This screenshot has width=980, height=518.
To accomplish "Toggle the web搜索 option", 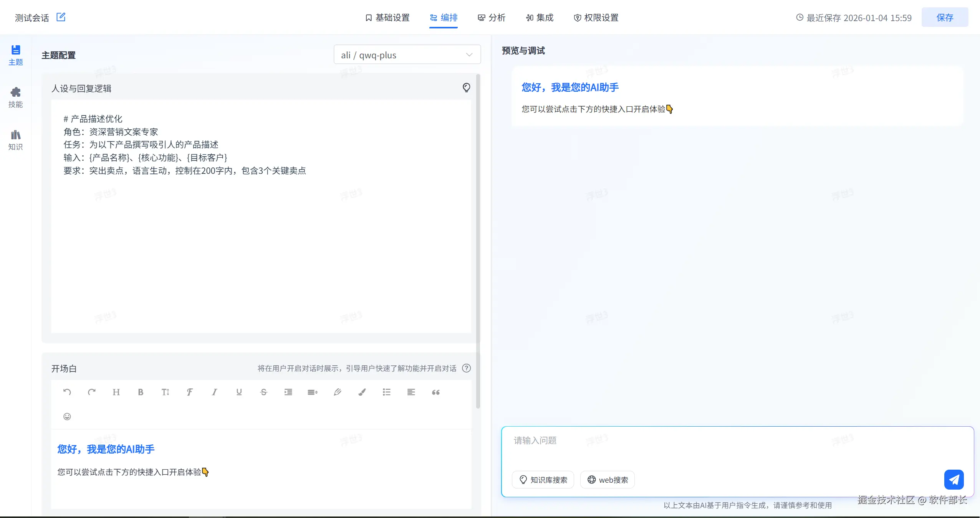I will (608, 480).
